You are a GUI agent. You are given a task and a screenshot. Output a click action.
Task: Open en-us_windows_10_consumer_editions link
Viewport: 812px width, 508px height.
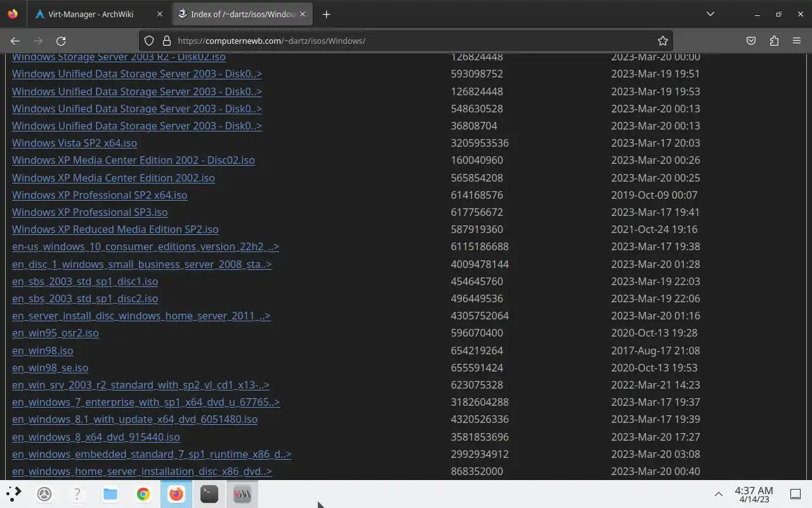[145, 246]
